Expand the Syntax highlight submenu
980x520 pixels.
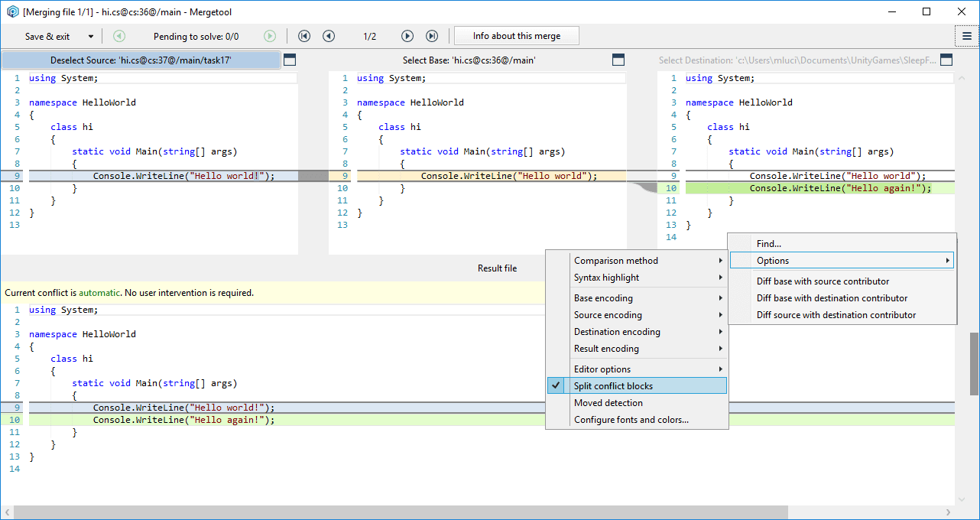pos(637,278)
